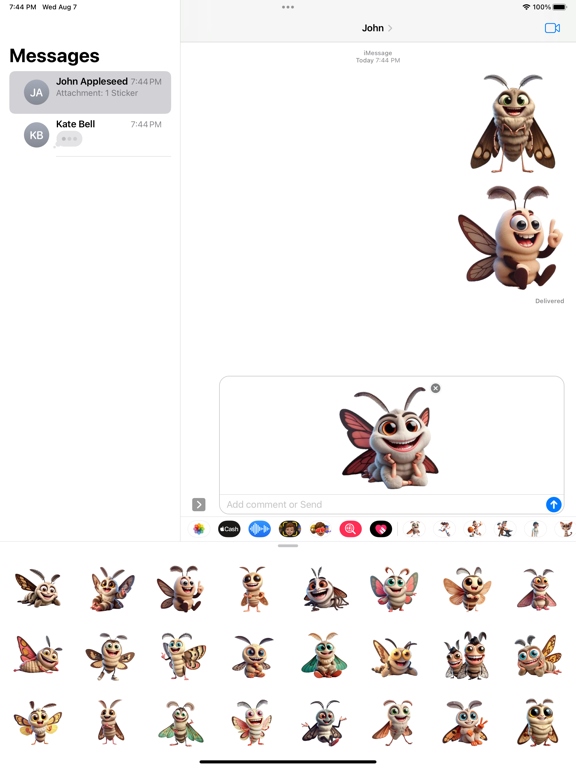Start a FaceTime video call with John
Viewport: 576px width, 768px height.
[552, 28]
